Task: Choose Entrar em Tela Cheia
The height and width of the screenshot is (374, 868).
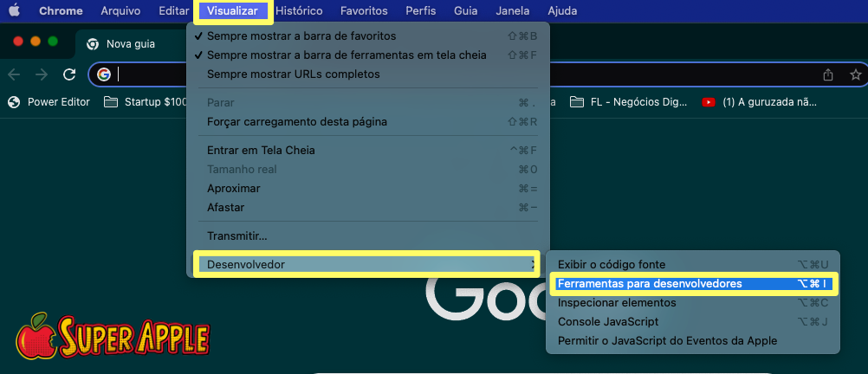Action: click(261, 151)
